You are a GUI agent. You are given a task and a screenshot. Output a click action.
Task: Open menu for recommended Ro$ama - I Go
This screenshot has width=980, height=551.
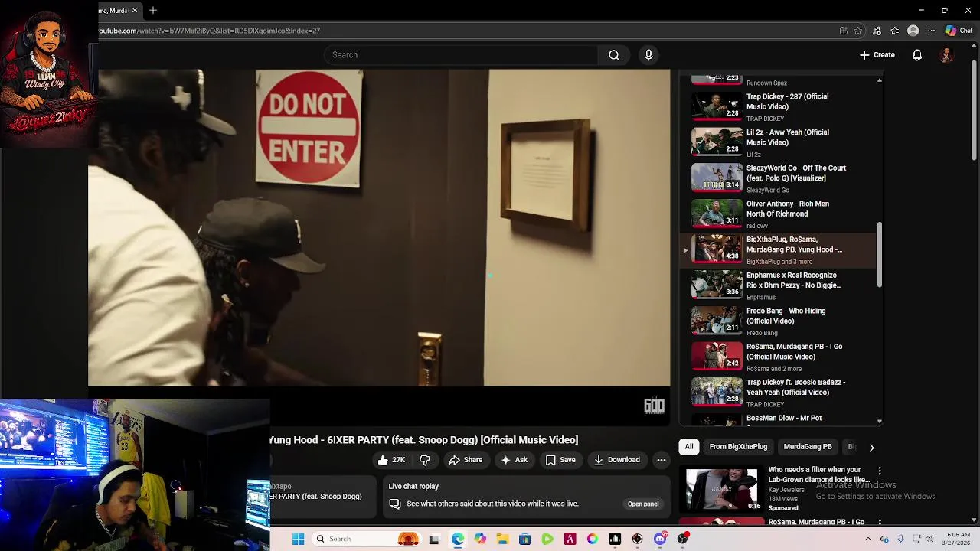[880, 522]
